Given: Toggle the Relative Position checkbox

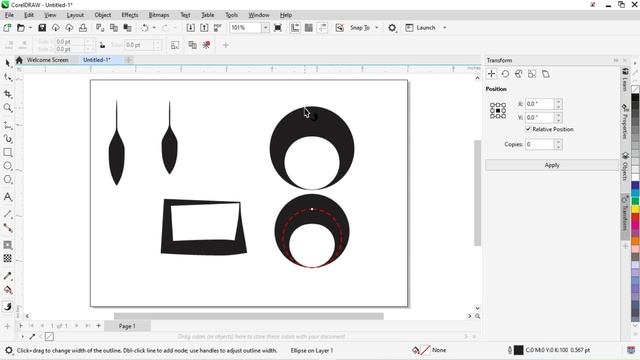Looking at the screenshot, I should point(528,129).
